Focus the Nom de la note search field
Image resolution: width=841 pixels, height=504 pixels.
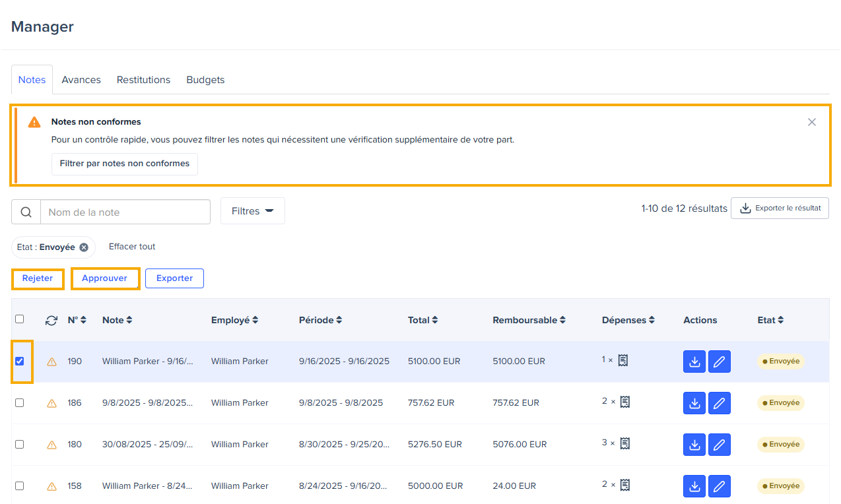125,212
